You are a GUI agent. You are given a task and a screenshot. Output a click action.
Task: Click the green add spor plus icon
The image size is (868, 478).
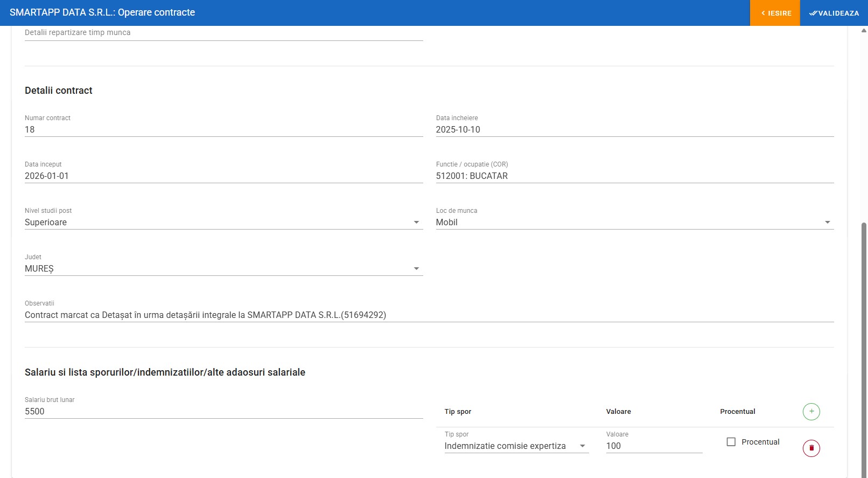(x=811, y=412)
